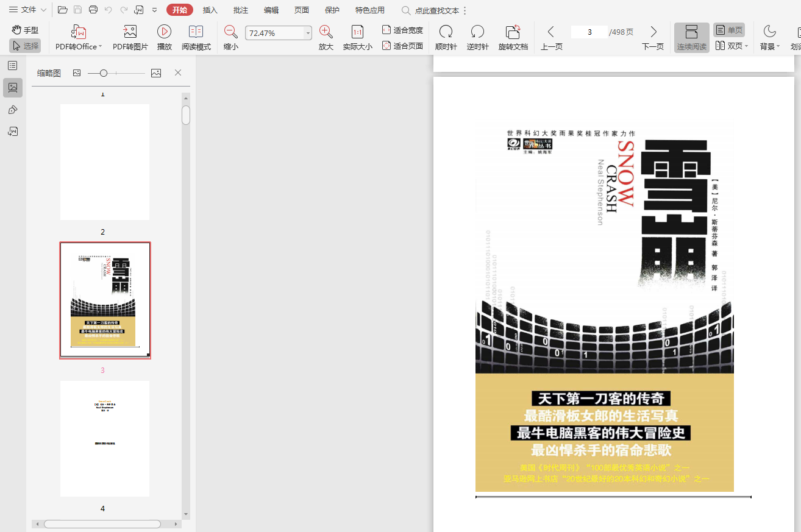801x532 pixels.
Task: Click the page number field showing 3
Action: click(589, 32)
